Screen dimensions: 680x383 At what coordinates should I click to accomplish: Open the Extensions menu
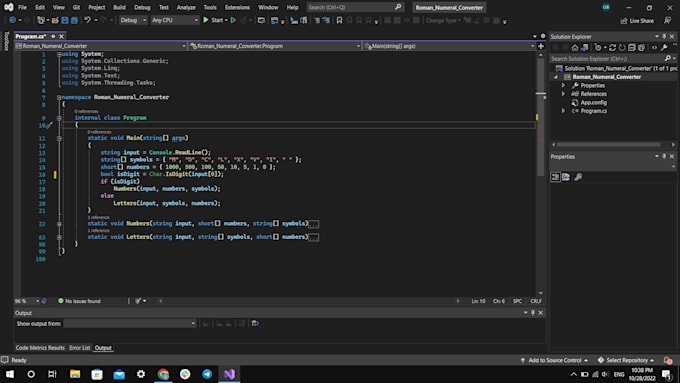tap(237, 7)
